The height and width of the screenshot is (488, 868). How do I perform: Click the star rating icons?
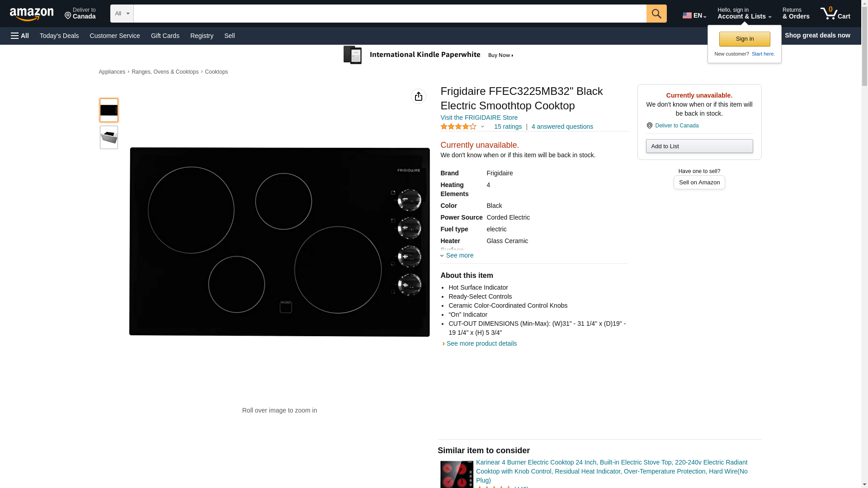point(458,127)
